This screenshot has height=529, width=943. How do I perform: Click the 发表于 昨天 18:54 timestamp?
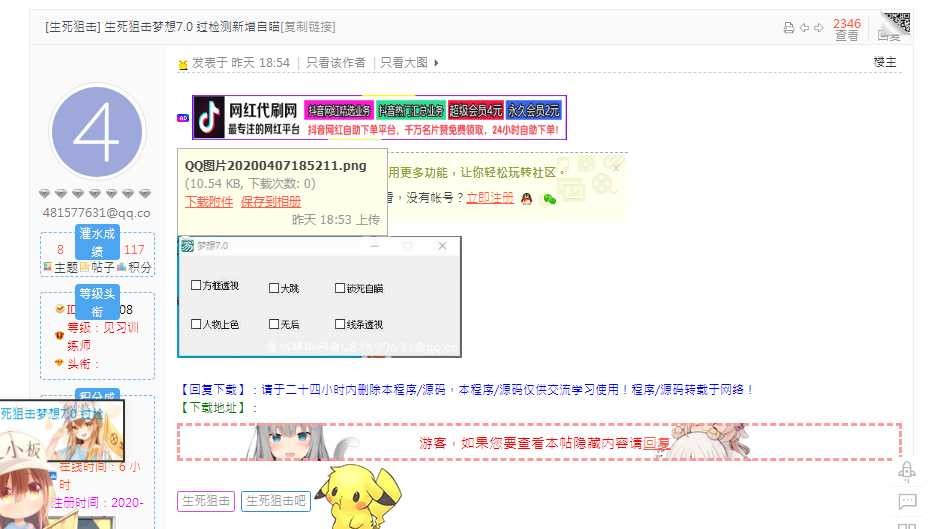click(x=241, y=63)
